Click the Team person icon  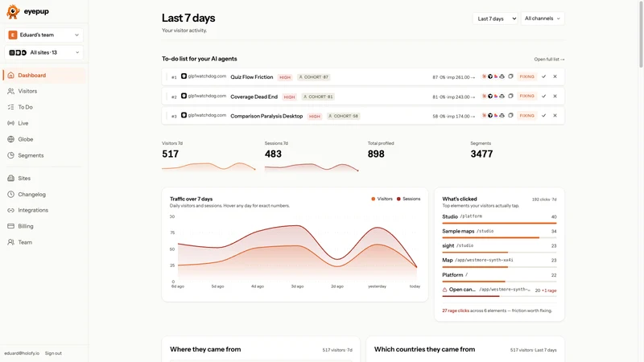(11, 242)
